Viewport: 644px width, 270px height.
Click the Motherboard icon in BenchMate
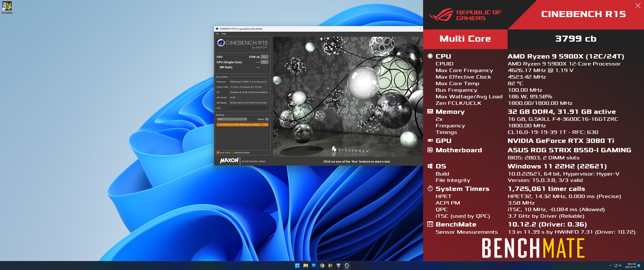[x=430, y=150]
